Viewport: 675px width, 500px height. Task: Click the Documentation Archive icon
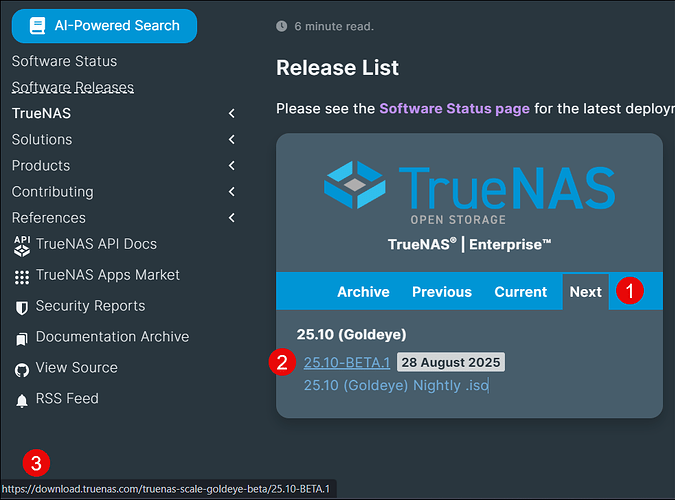pyautogui.click(x=21, y=338)
